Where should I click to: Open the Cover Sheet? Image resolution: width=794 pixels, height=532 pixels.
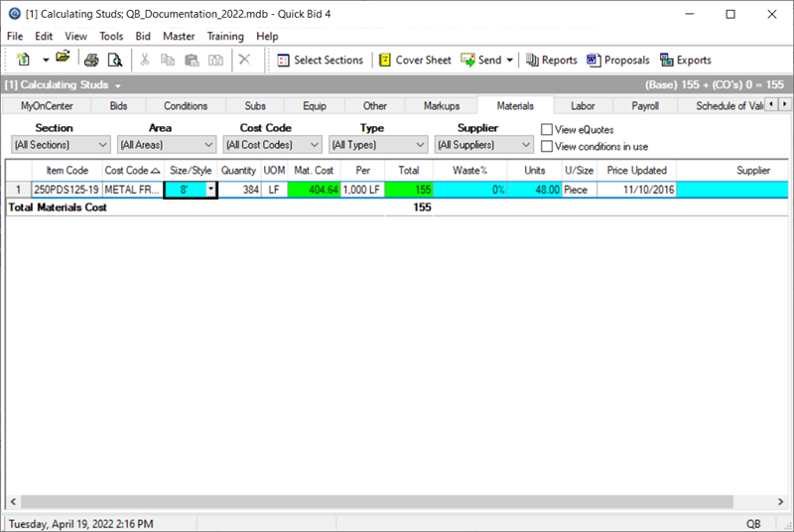[x=415, y=61]
